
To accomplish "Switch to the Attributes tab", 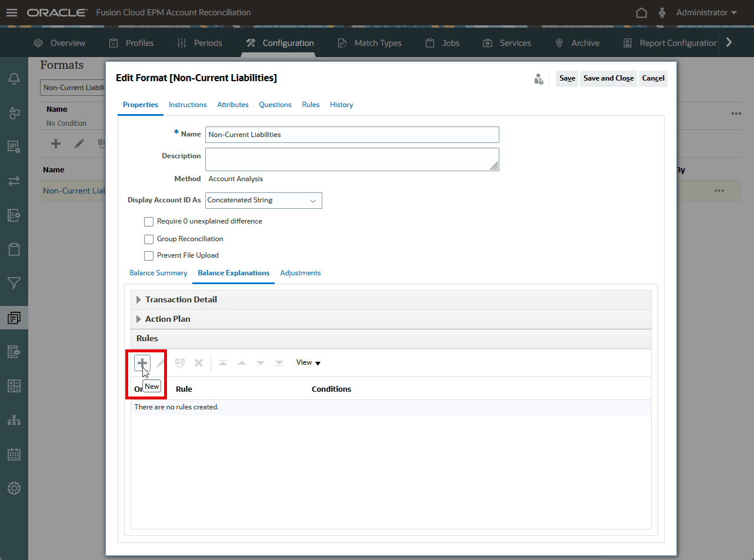I will [x=233, y=105].
